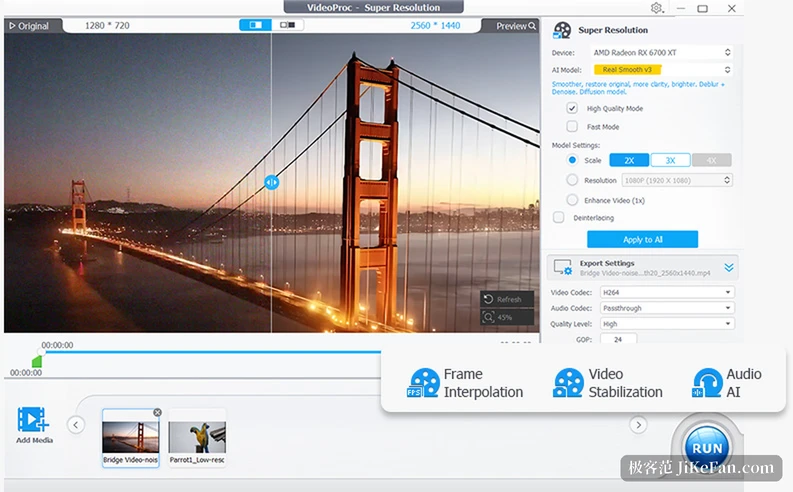793x492 pixels.
Task: Click the before/after split slider handle
Action: (272, 182)
